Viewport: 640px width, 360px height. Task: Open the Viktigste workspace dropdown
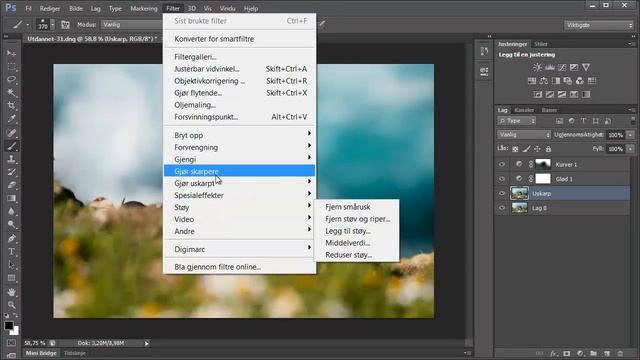point(599,25)
